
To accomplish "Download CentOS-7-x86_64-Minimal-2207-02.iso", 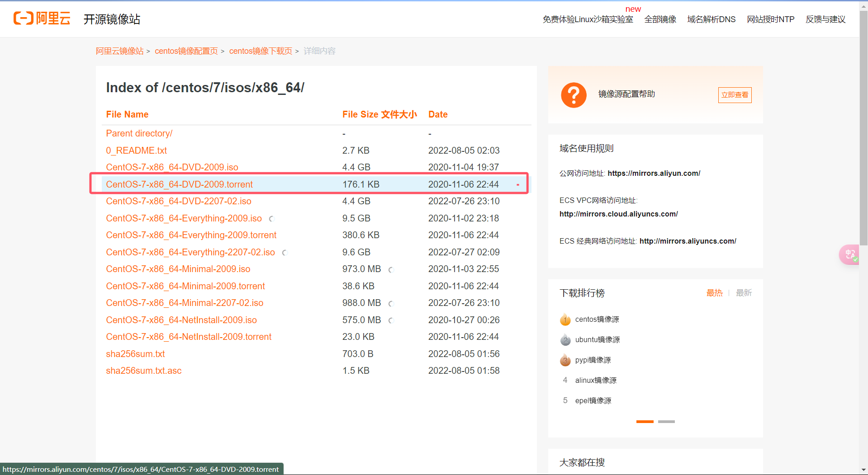I will pyautogui.click(x=184, y=303).
